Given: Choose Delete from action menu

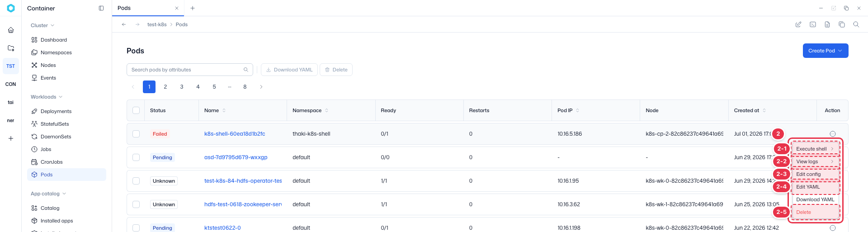Looking at the screenshot, I should click(x=816, y=212).
